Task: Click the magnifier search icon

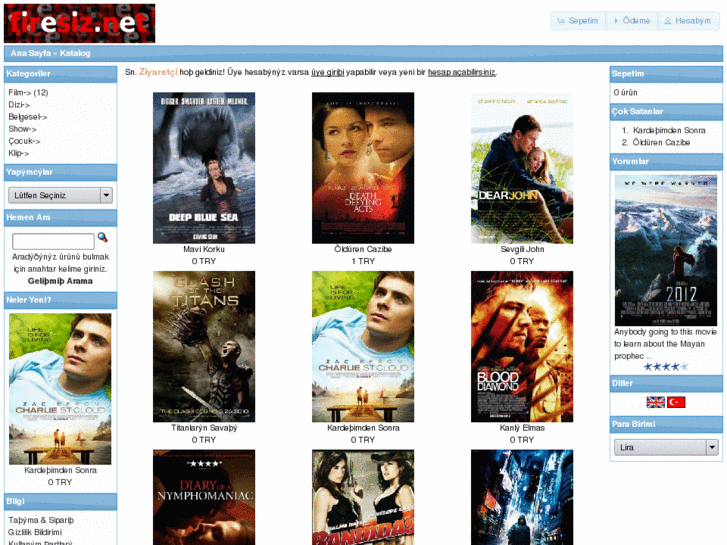Action: (x=102, y=237)
